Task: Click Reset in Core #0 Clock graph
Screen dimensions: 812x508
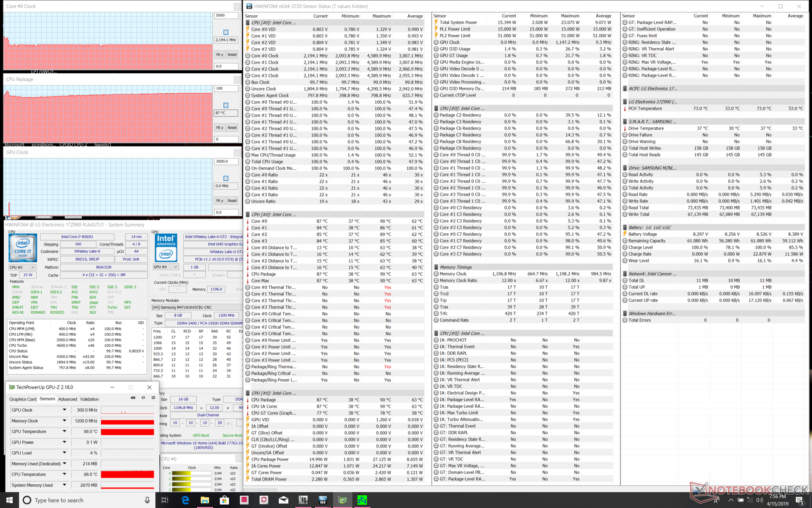Action: click(x=232, y=55)
